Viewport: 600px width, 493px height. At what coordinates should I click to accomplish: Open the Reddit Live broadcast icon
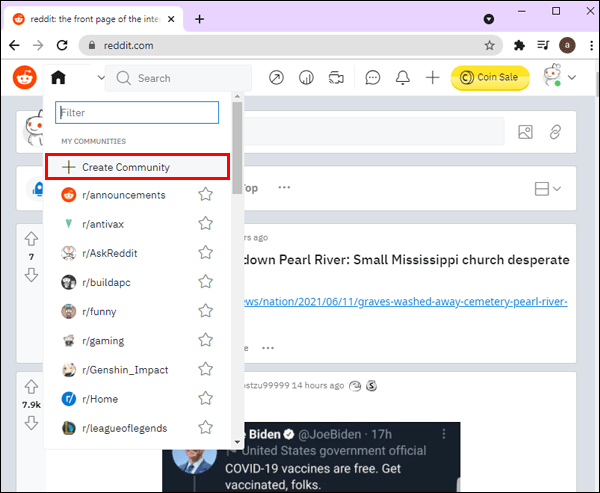click(336, 78)
